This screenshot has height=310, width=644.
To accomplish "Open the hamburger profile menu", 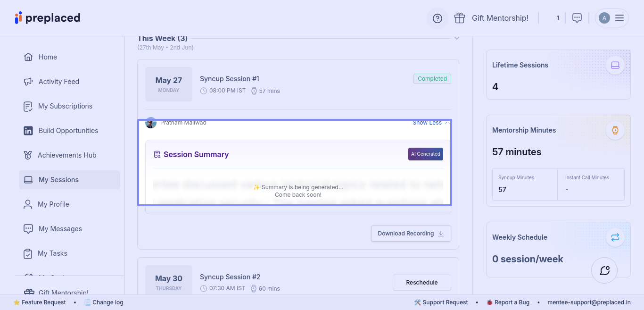I will [x=619, y=18].
